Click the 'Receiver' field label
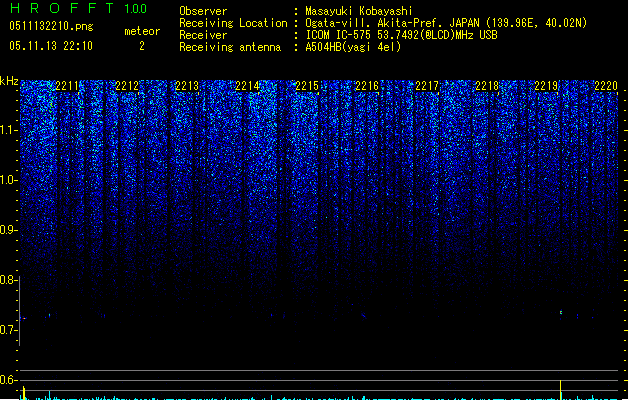The height and width of the screenshot is (400, 629). coord(203,35)
